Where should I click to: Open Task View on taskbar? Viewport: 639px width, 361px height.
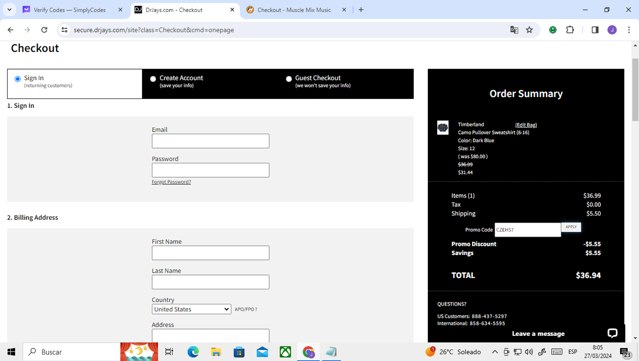click(169, 352)
